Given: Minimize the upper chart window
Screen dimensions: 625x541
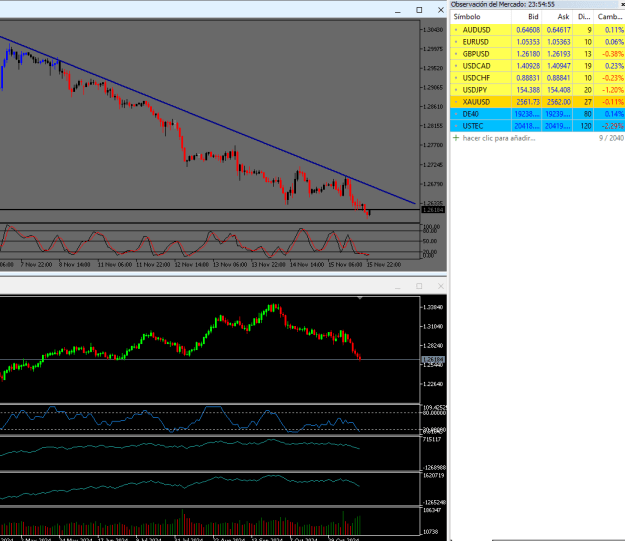Looking at the screenshot, I should tap(397, 10).
